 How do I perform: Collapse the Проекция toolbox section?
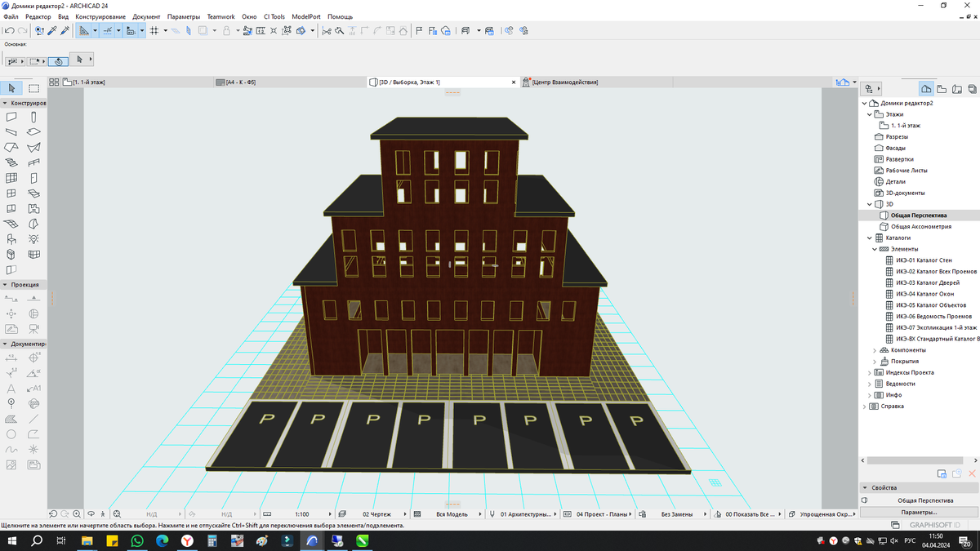pyautogui.click(x=5, y=285)
